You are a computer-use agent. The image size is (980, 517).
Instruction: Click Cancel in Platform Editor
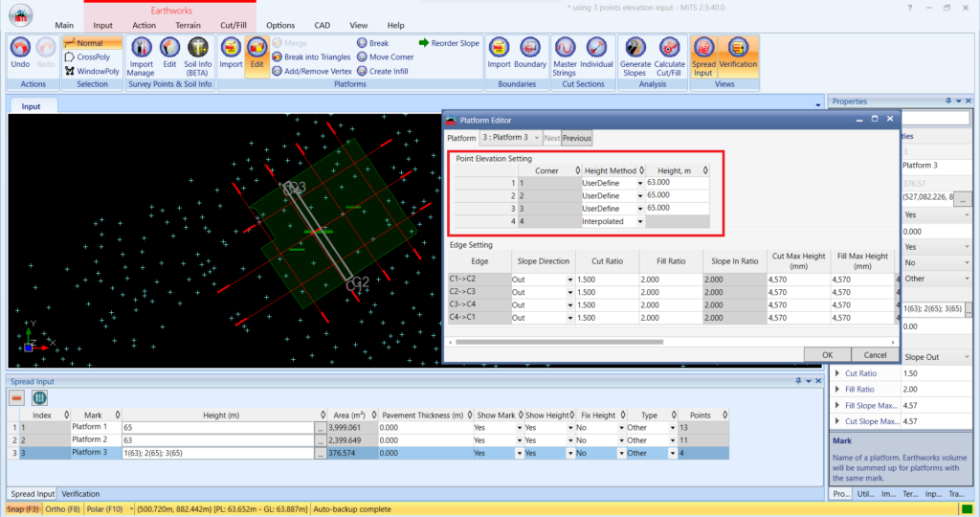click(875, 354)
